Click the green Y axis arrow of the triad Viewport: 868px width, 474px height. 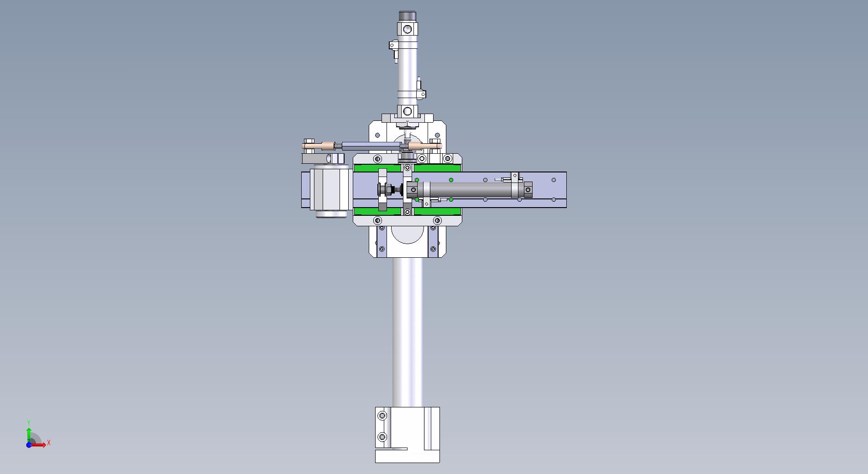click(x=29, y=435)
